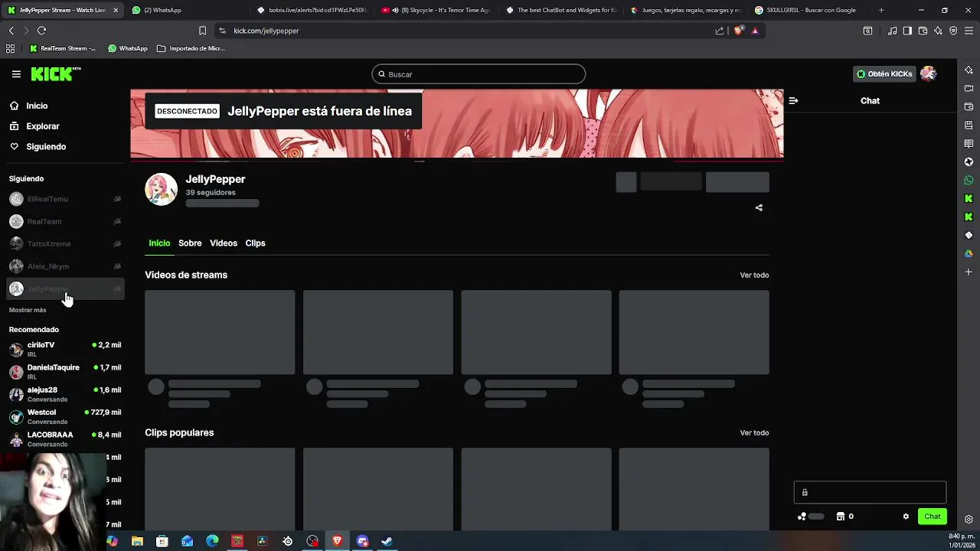Open recommended channel alejus28
This screenshot has width=980, height=551.
coord(65,393)
